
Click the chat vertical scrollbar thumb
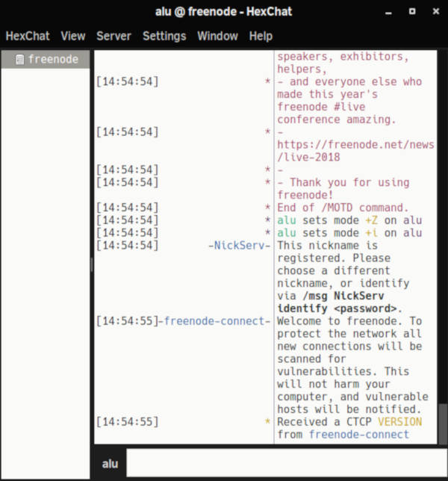[x=443, y=424]
